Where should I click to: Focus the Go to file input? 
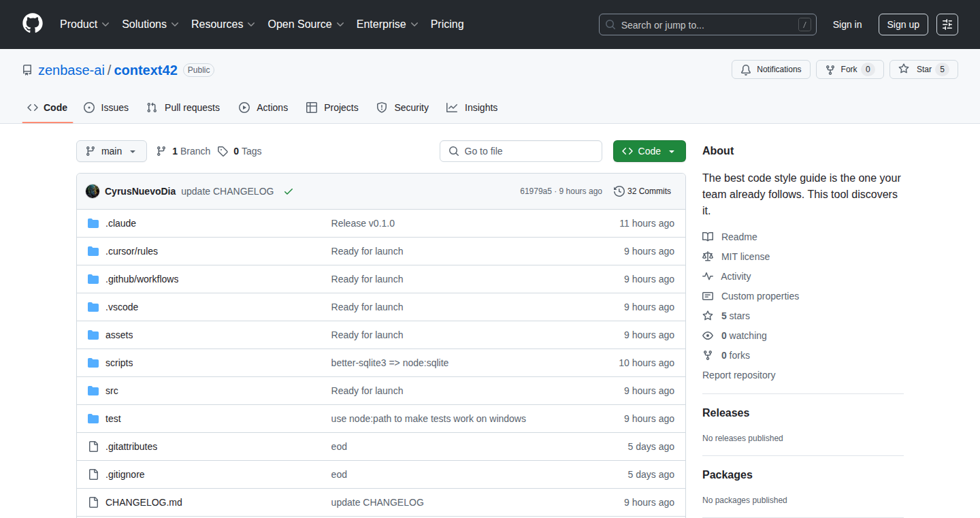(521, 151)
